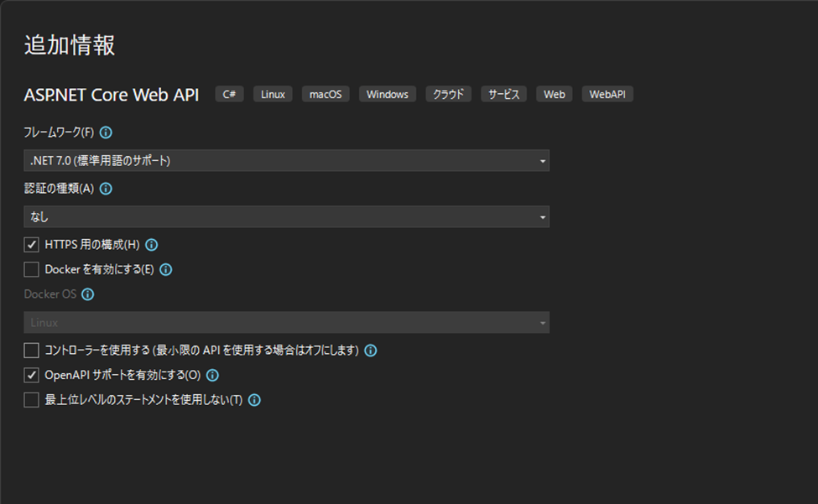
Task: Click the 認証の種類(A) label
Action: point(59,189)
